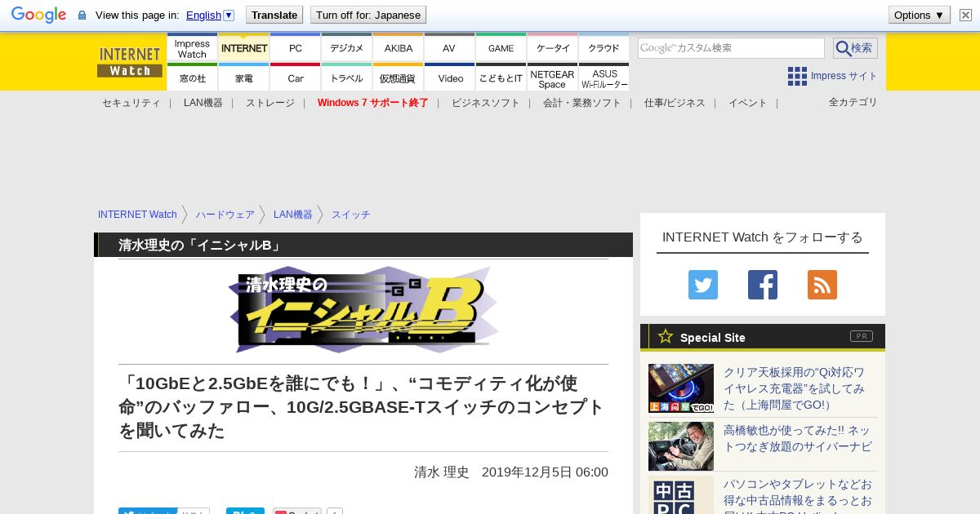980x514 pixels.
Task: Open the Impress サイト link
Action: click(x=844, y=76)
